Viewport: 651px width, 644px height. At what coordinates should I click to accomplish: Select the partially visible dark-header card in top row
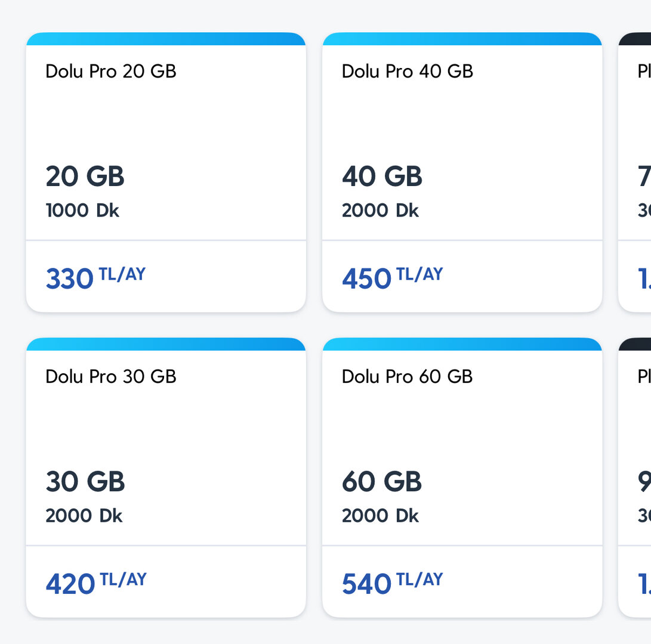pos(636,173)
